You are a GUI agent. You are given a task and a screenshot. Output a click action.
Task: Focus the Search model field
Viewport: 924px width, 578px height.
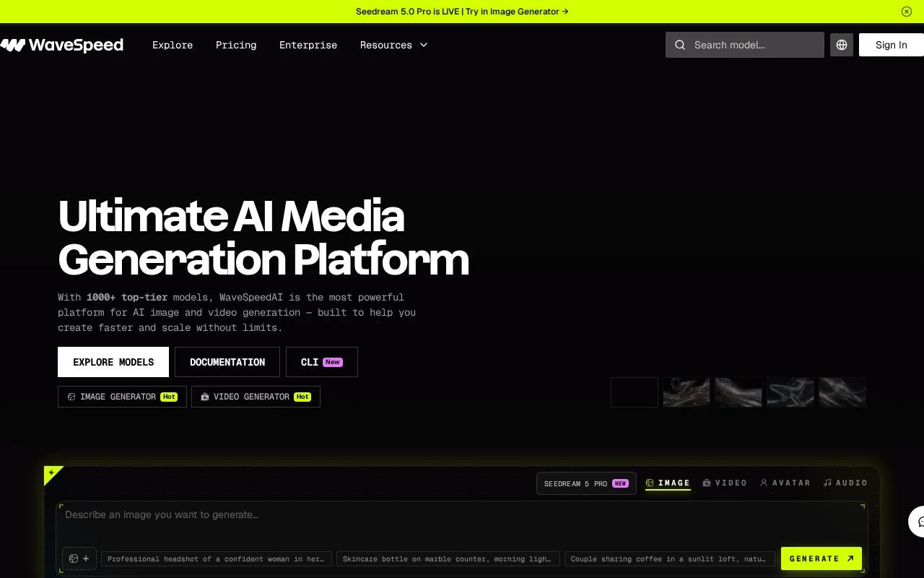click(x=745, y=45)
